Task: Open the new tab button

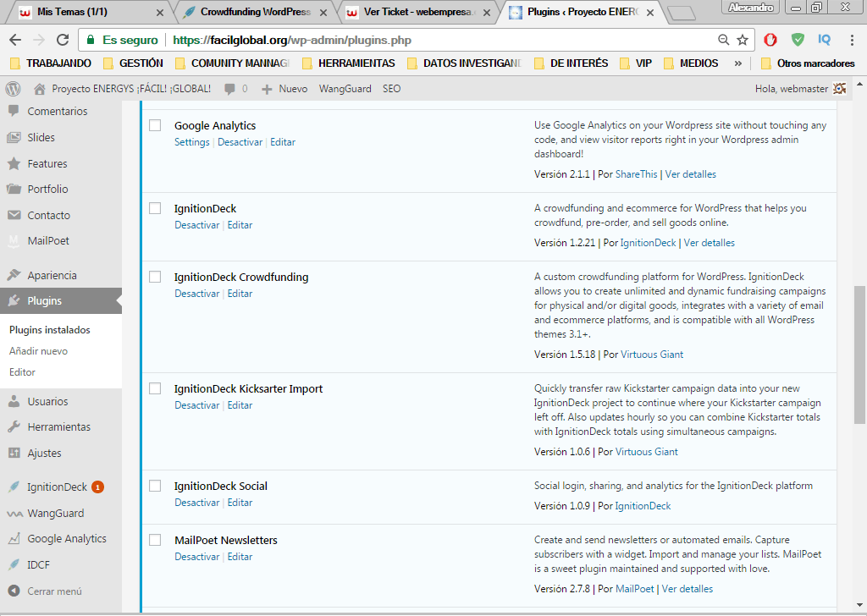Action: click(x=681, y=14)
